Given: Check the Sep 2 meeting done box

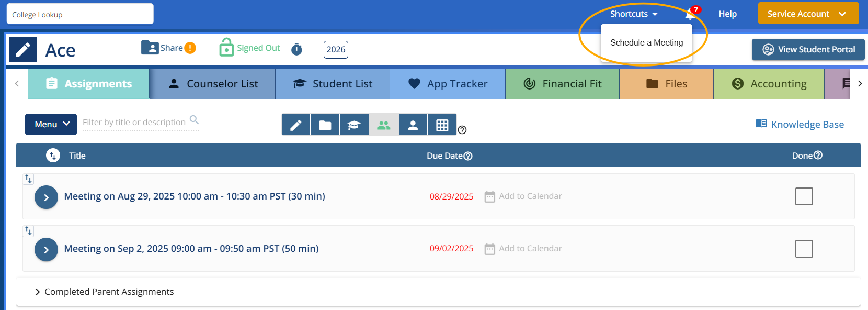Looking at the screenshot, I should [804, 249].
